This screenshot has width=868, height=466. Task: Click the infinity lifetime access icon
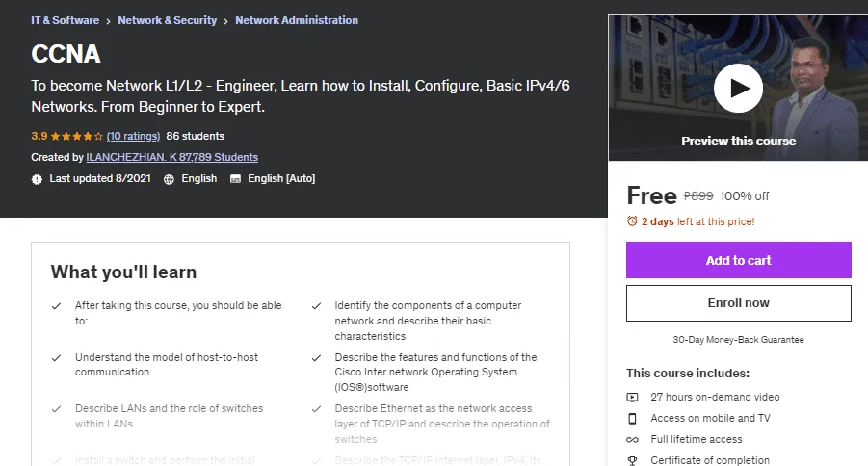632,440
